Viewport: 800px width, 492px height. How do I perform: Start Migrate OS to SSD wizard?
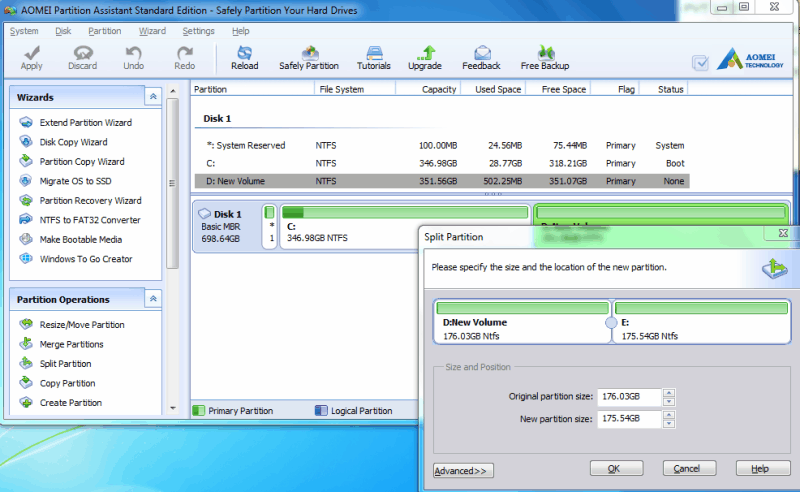(x=75, y=181)
